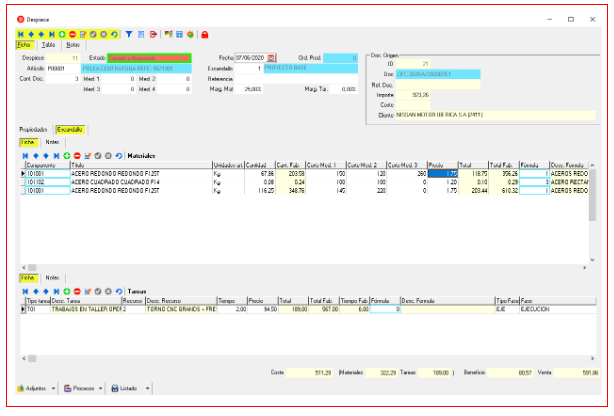Click Materiales horizontal scrollbar right arrow
614x416 pixels.
(x=585, y=268)
